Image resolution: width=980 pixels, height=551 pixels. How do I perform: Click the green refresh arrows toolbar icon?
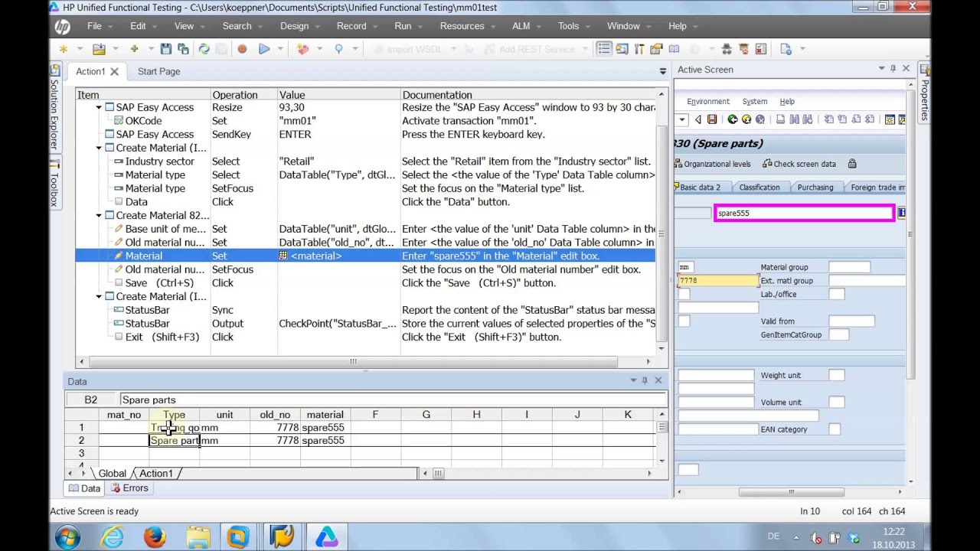click(204, 49)
